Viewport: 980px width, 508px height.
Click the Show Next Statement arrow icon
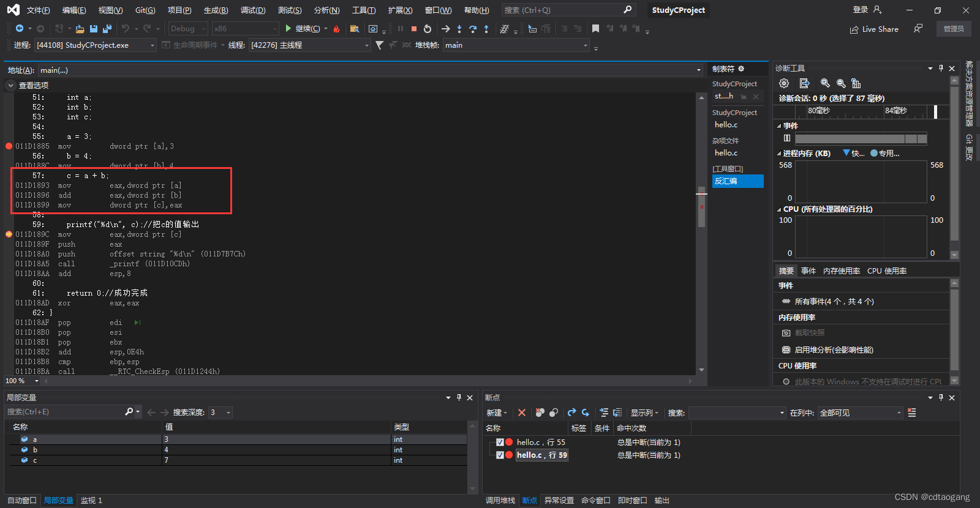[446, 29]
